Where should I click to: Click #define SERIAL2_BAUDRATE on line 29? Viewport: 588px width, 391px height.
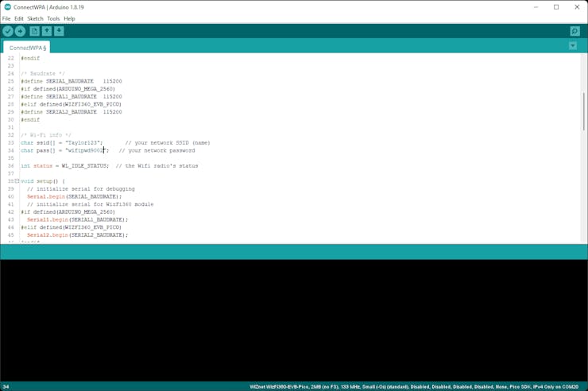72,112
